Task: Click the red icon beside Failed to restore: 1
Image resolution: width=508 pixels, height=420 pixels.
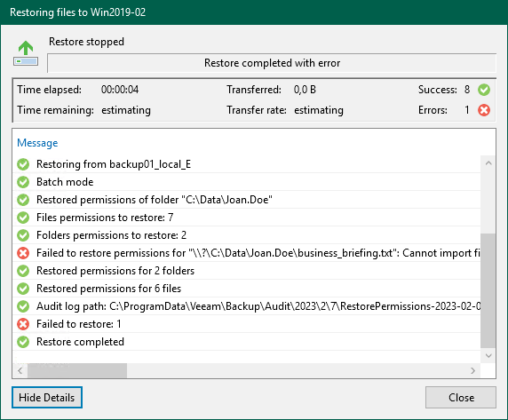Action: tap(23, 324)
